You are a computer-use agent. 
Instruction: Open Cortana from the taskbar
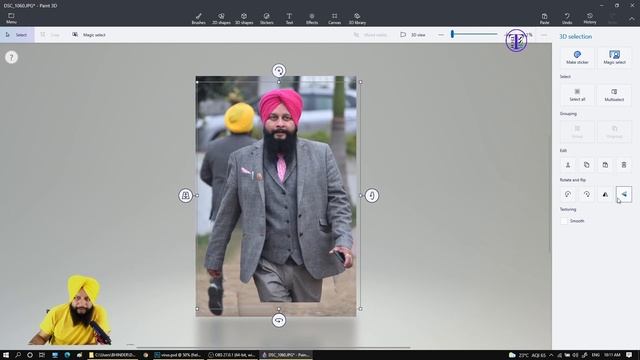[30, 355]
